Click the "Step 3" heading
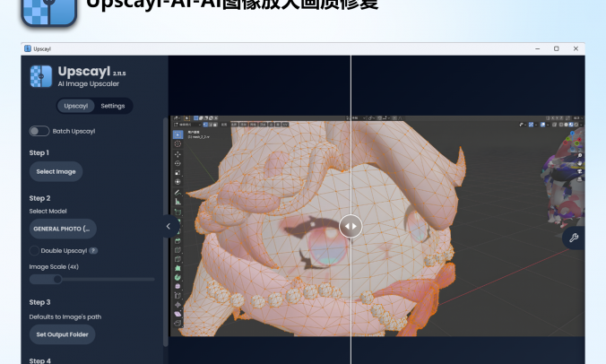The width and height of the screenshot is (606, 364). [39, 302]
